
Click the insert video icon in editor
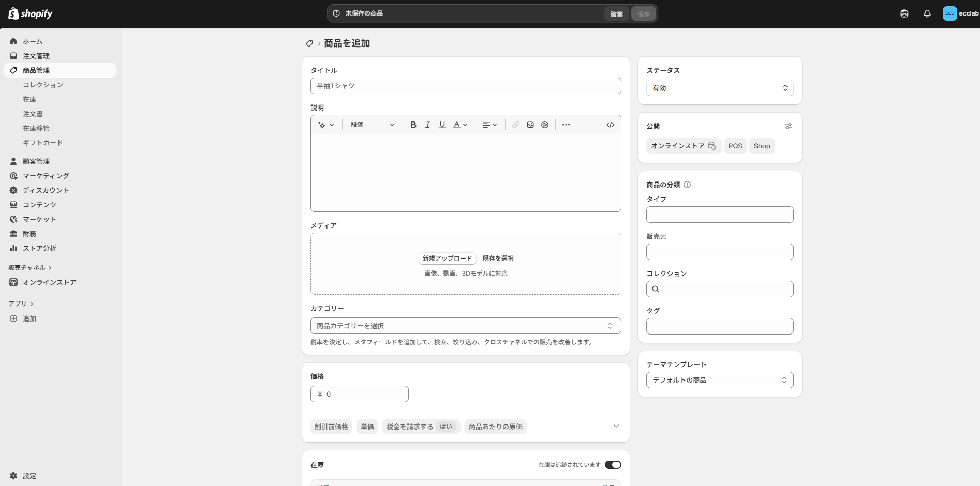(544, 125)
